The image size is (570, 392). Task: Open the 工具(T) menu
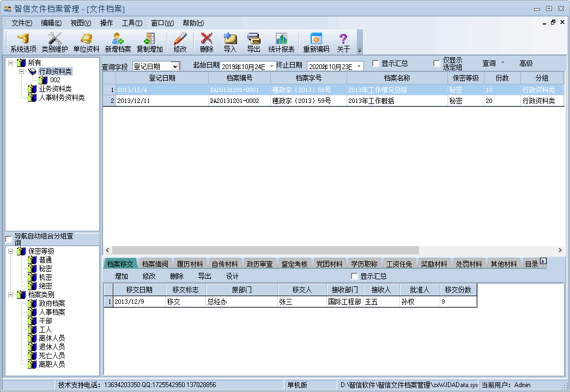(x=132, y=23)
